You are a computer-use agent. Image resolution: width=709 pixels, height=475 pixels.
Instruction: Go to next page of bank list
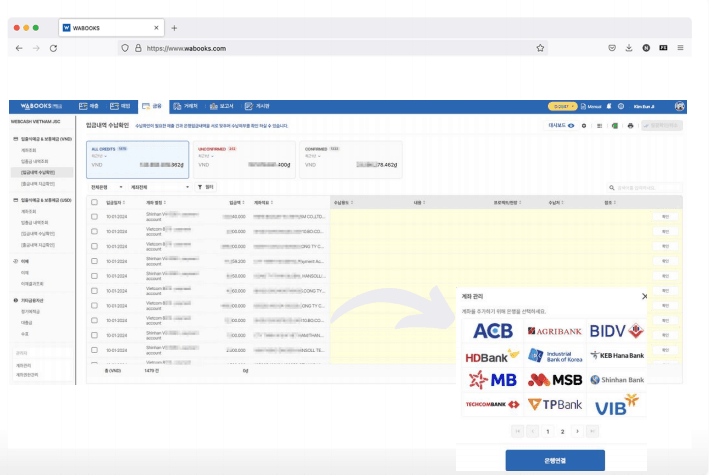(x=577, y=432)
